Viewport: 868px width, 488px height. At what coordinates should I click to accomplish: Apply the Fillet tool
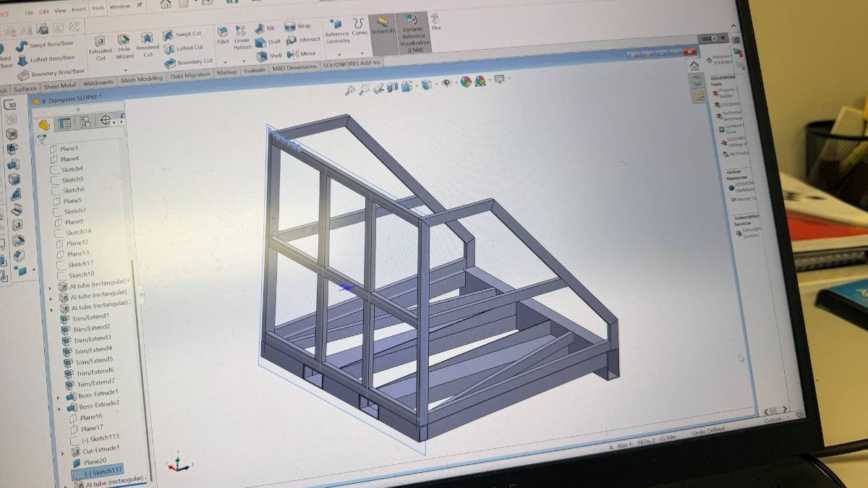(223, 35)
